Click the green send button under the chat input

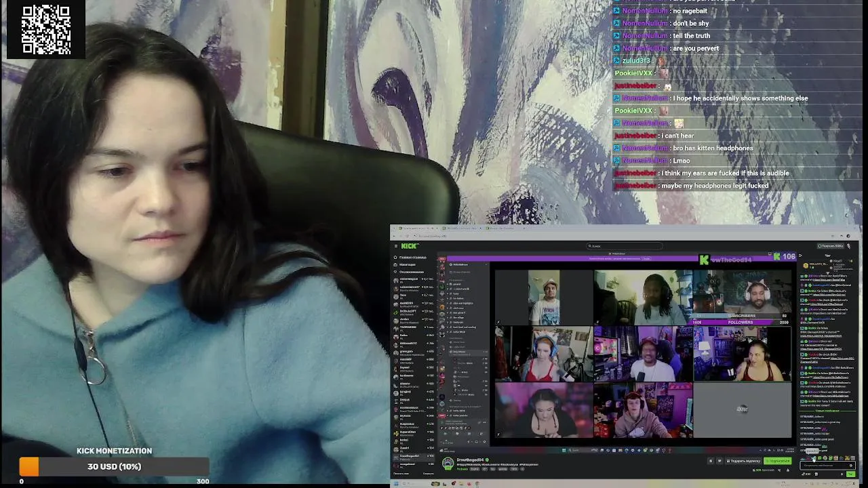pyautogui.click(x=850, y=474)
